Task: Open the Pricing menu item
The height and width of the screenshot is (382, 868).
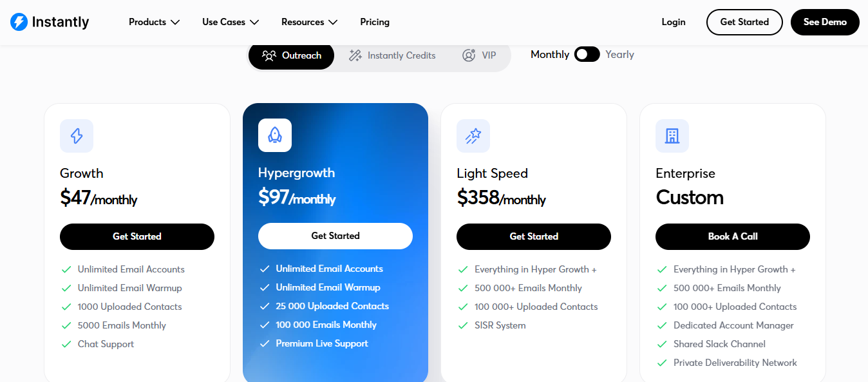Action: (x=375, y=21)
